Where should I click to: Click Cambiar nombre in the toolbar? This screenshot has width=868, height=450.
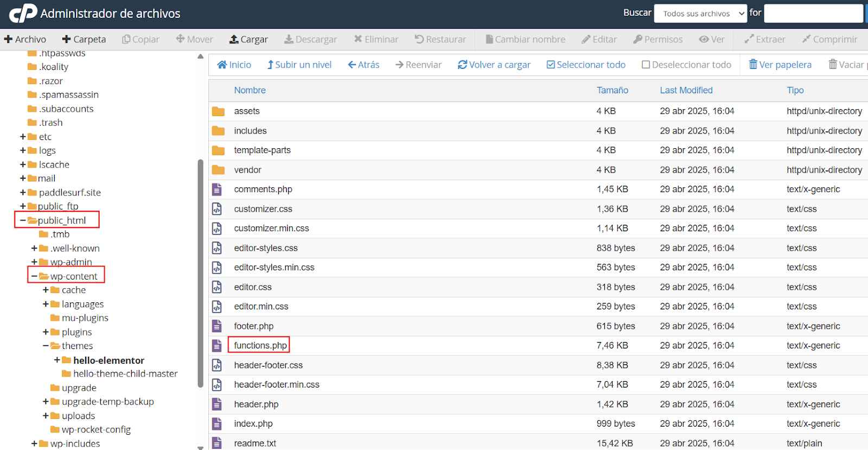pyautogui.click(x=525, y=39)
